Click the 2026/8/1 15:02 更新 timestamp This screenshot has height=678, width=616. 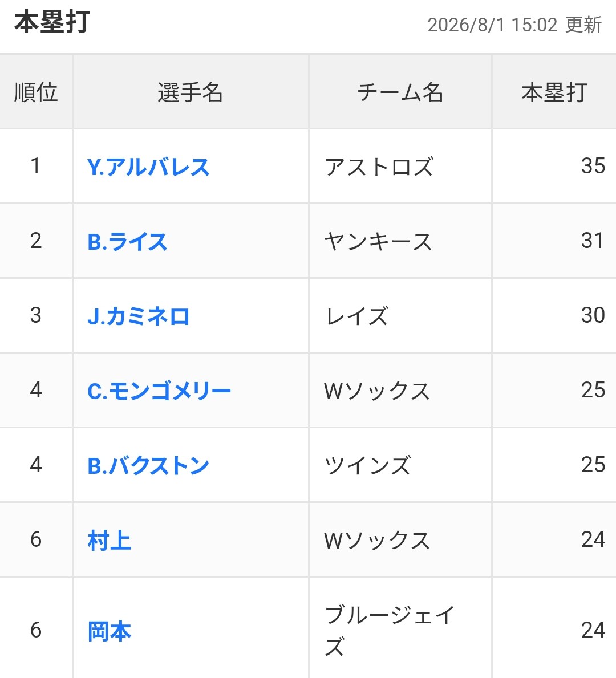[515, 25]
